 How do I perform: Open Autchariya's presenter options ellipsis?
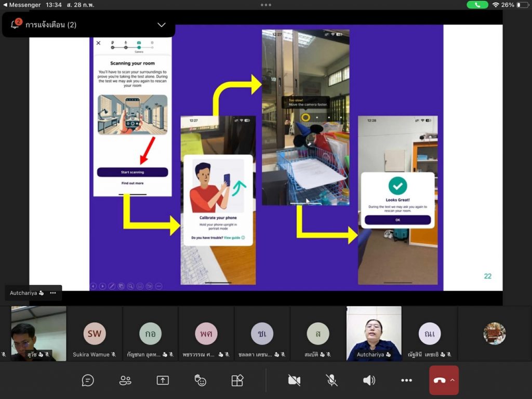click(53, 293)
